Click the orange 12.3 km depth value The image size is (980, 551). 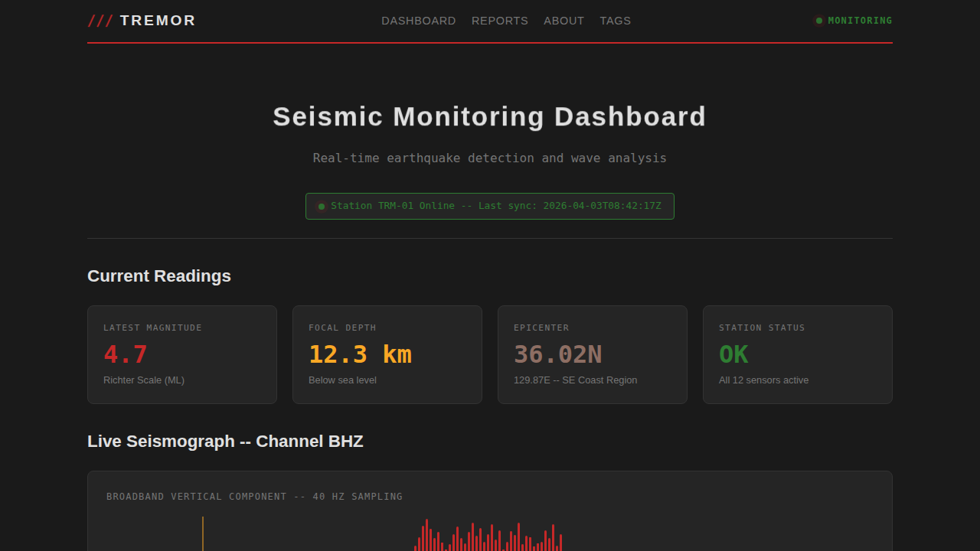pyautogui.click(x=360, y=355)
